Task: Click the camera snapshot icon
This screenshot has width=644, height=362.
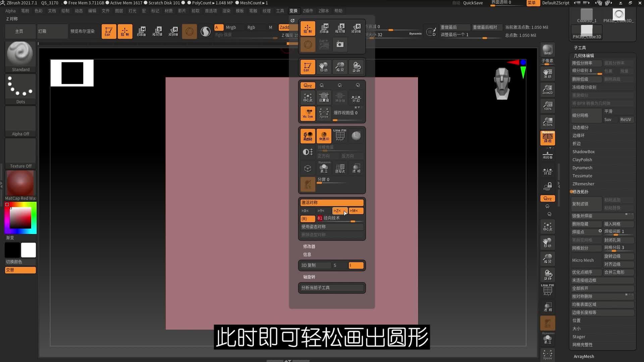Action: [340, 45]
